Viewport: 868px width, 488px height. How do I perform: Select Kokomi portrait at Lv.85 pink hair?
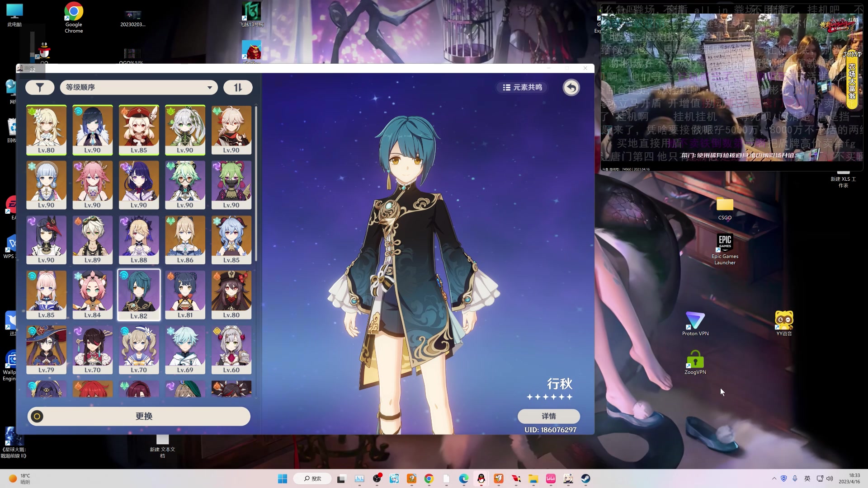(46, 295)
